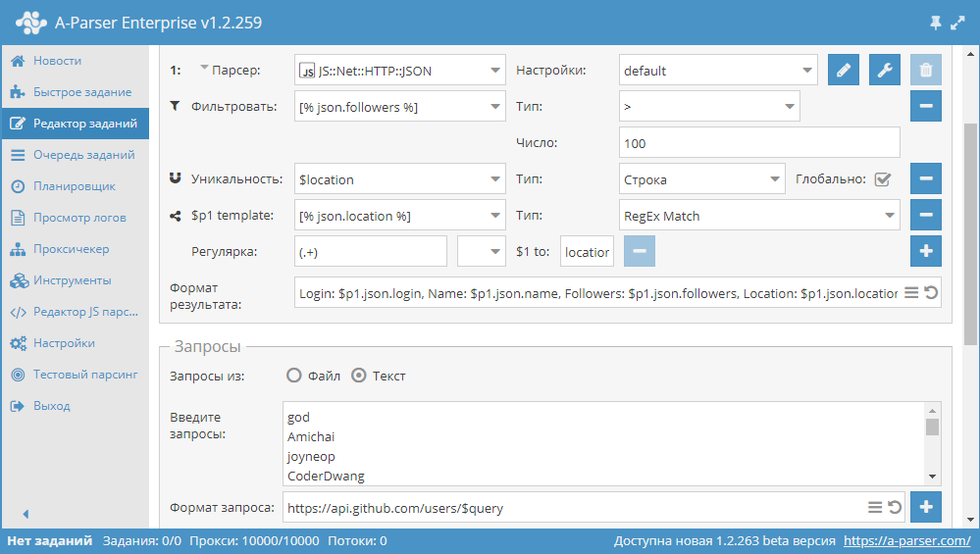This screenshot has height=554, width=980.
Task: Open override options with wrench button
Action: pyautogui.click(x=885, y=70)
